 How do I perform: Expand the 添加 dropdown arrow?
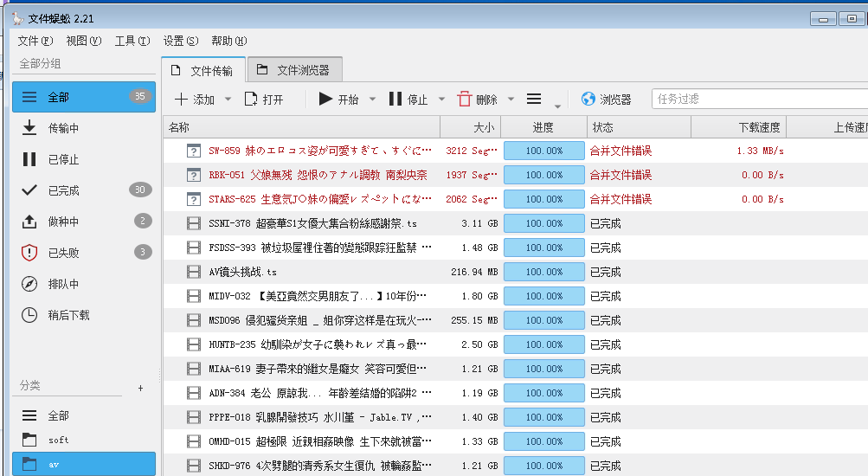pyautogui.click(x=228, y=100)
